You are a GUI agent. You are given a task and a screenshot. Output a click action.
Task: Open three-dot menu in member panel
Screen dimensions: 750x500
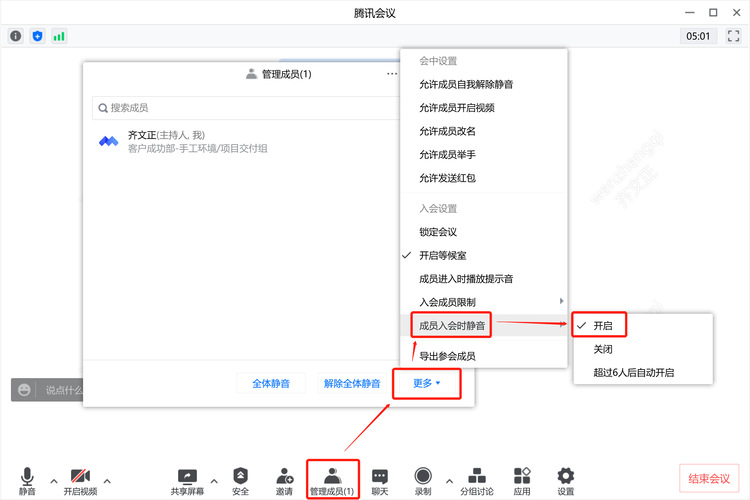tap(392, 74)
